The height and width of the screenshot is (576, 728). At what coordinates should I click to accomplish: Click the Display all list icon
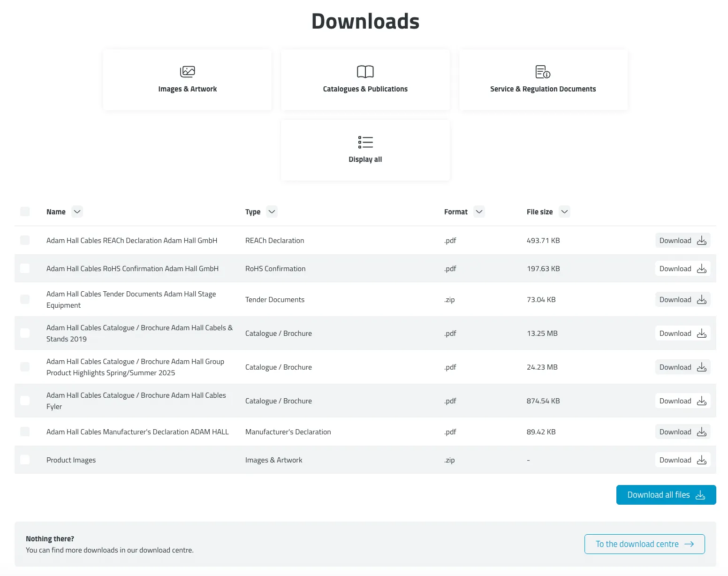(x=365, y=142)
